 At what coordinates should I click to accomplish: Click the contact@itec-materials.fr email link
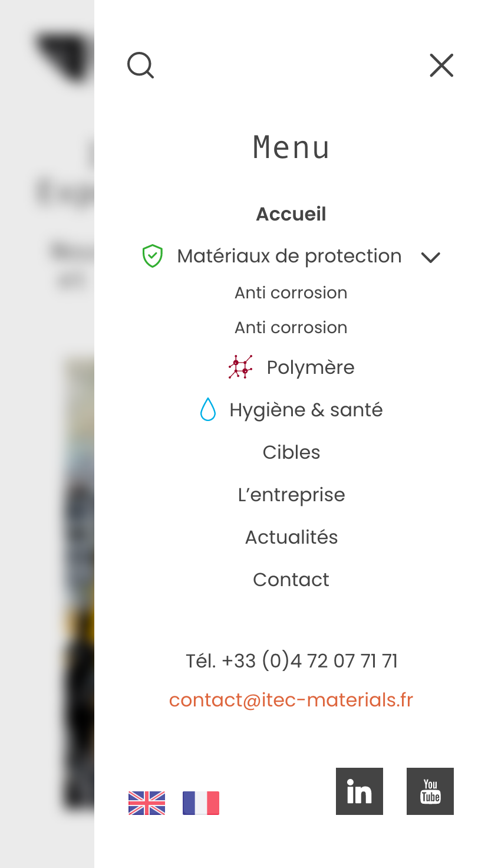(291, 700)
